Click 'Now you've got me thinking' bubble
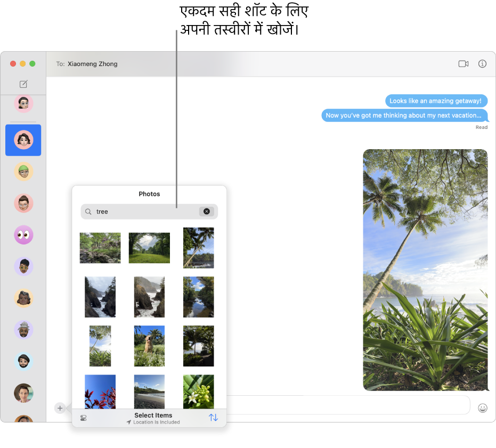Image resolution: width=496 pixels, height=448 pixels. [404, 116]
